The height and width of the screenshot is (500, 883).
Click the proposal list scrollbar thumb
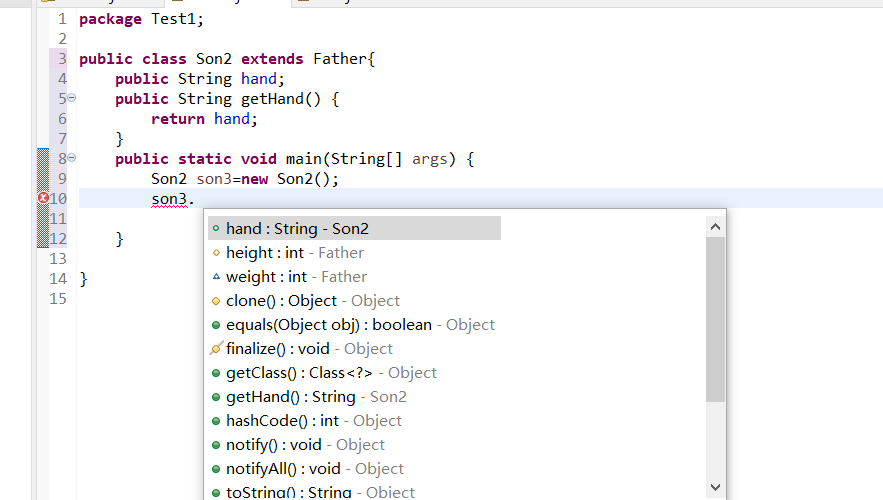pyautogui.click(x=715, y=319)
